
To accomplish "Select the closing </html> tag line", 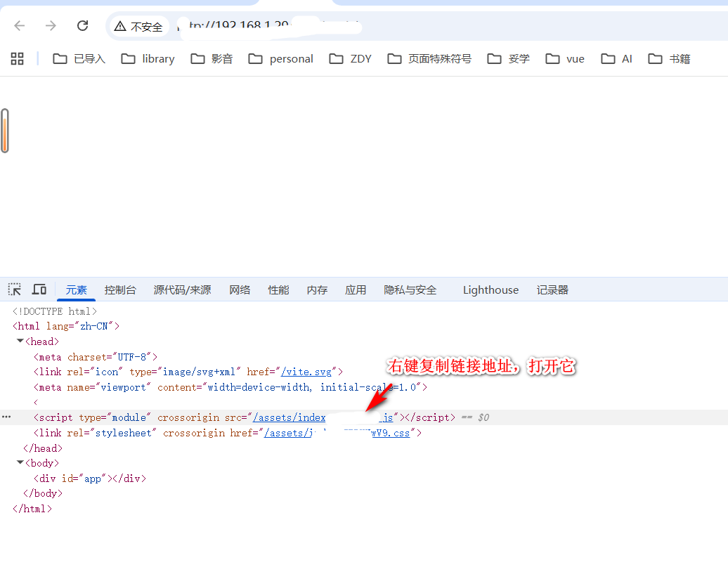I will coord(32,509).
